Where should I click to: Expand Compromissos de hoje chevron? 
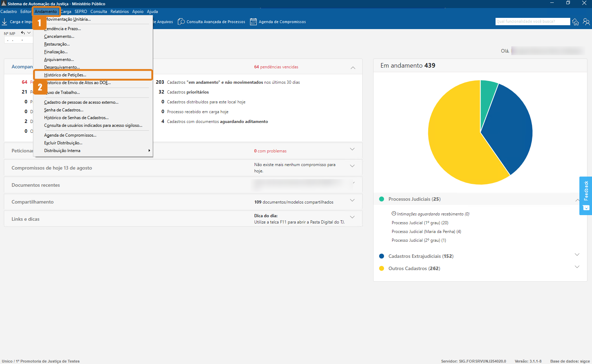tap(352, 166)
